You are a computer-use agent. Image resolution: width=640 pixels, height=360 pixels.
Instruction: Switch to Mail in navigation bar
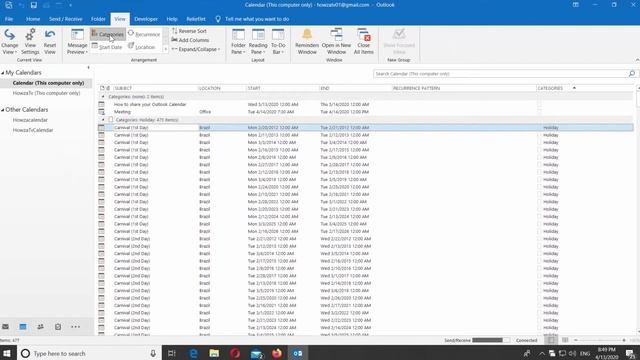point(5,327)
